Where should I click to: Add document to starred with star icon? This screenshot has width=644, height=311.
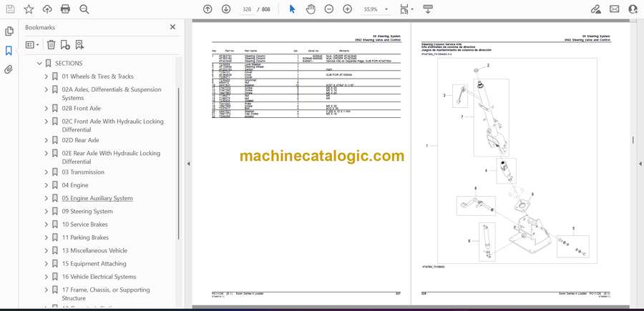[29, 9]
